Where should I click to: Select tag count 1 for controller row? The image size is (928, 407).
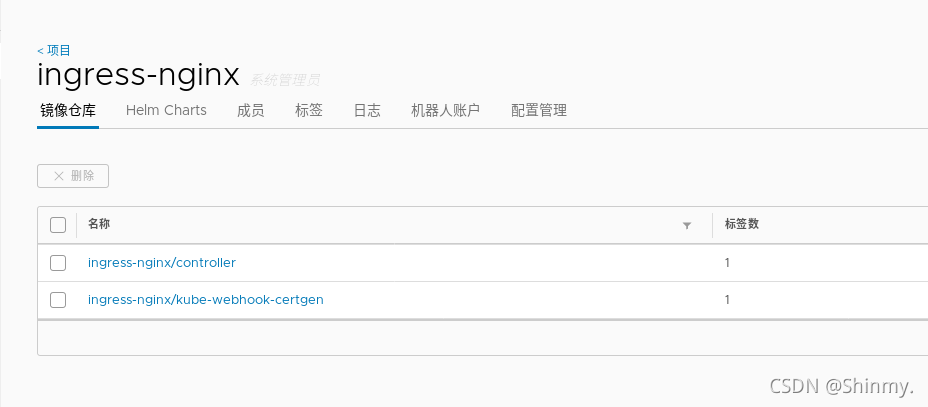click(x=727, y=263)
